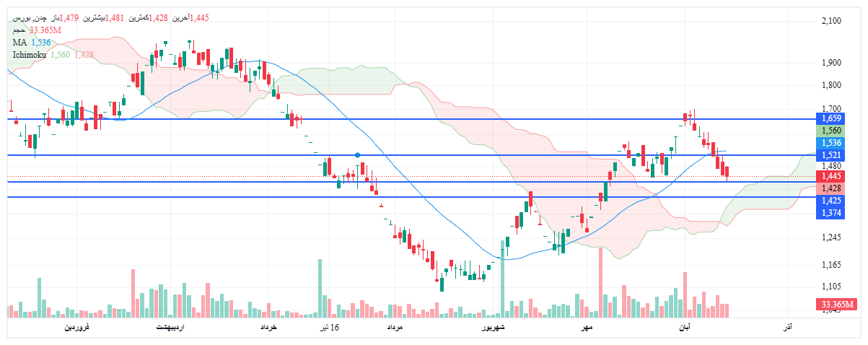Grab the blue anchor dot on the 1,521 line

click(x=357, y=155)
